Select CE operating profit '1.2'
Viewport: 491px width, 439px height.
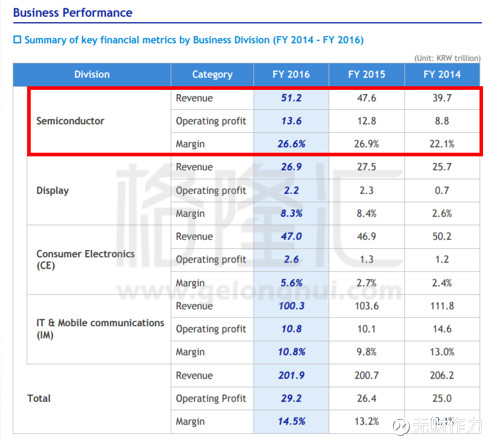[442, 259]
